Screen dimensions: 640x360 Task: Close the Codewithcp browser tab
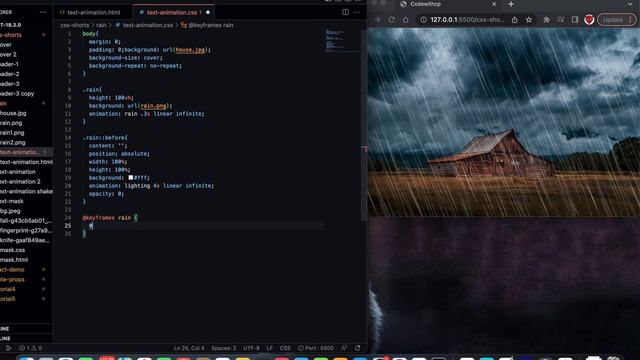pos(494,4)
